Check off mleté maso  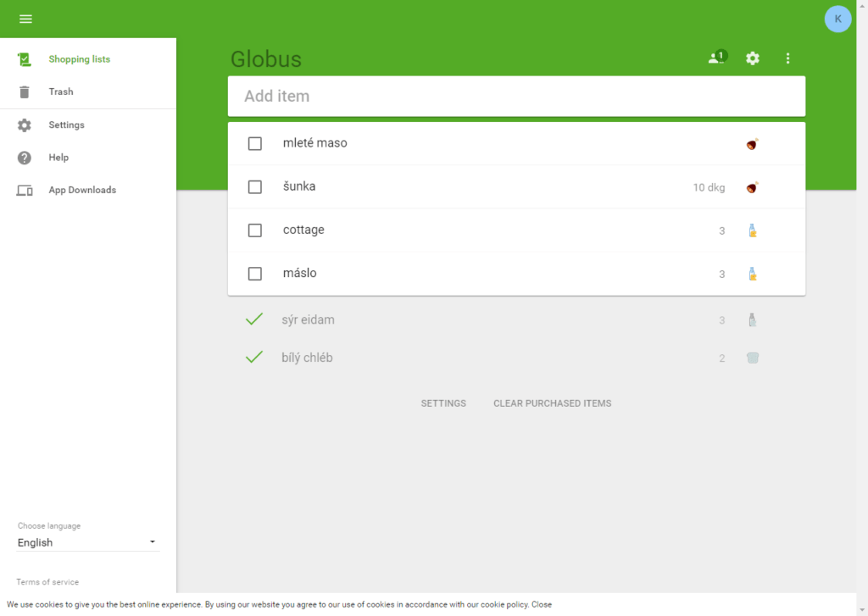click(x=254, y=144)
